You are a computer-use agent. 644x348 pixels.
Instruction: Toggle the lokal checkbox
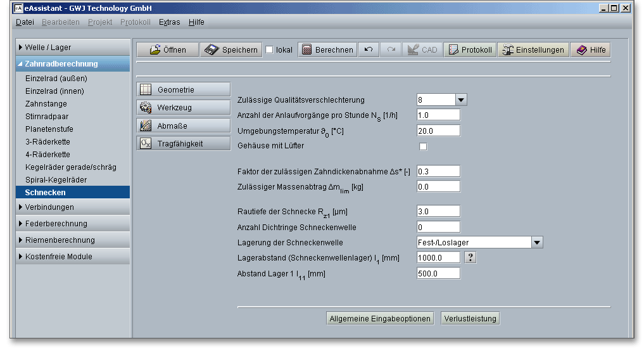coord(270,50)
